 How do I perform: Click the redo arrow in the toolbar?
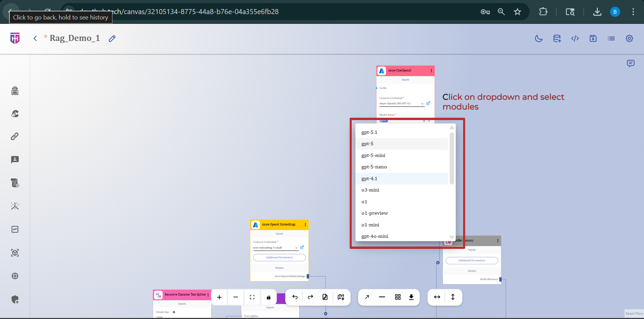[x=310, y=297]
